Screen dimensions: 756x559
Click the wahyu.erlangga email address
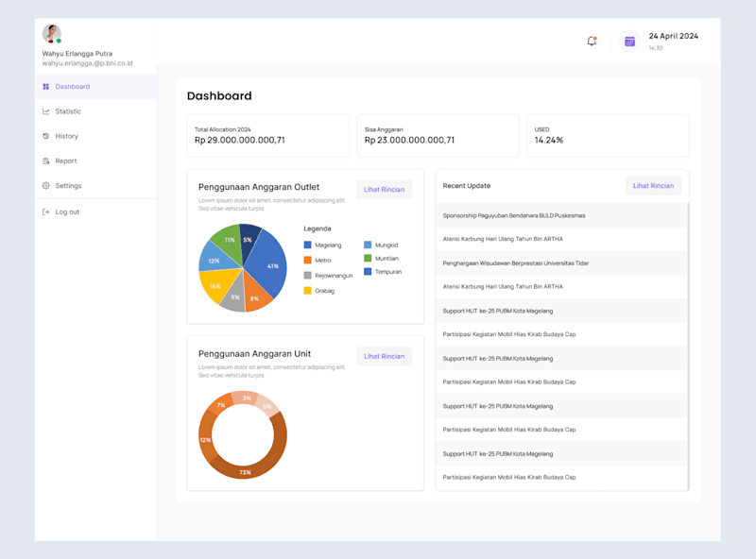pos(87,63)
